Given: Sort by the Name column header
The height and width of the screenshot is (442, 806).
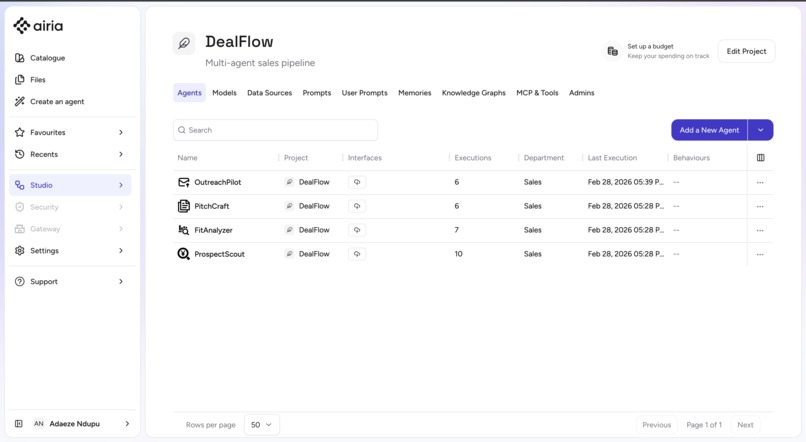Looking at the screenshot, I should [187, 158].
